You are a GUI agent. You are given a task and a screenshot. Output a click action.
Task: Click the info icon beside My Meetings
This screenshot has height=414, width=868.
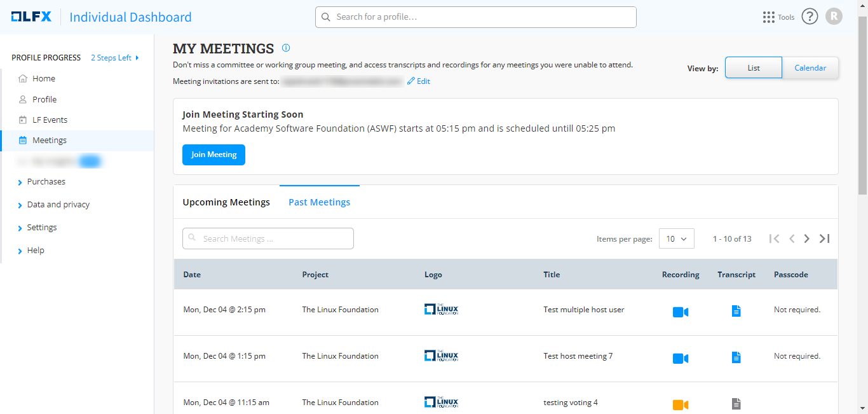click(x=286, y=48)
